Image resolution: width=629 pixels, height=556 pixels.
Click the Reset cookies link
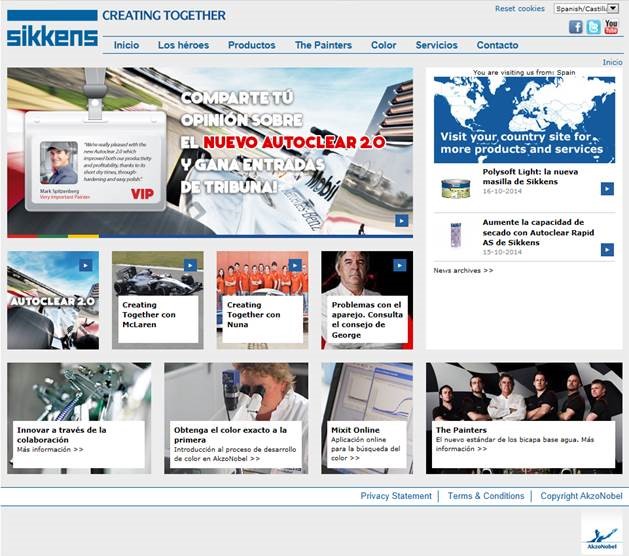coord(519,8)
